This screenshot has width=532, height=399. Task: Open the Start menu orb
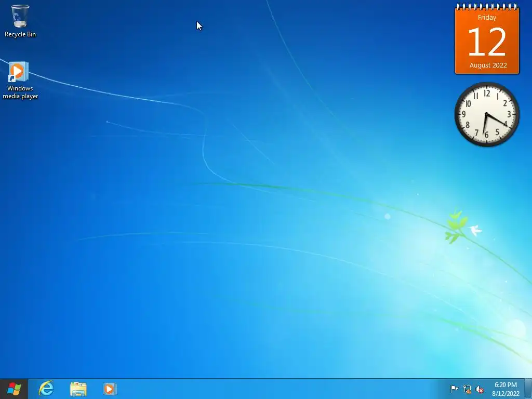(14, 389)
